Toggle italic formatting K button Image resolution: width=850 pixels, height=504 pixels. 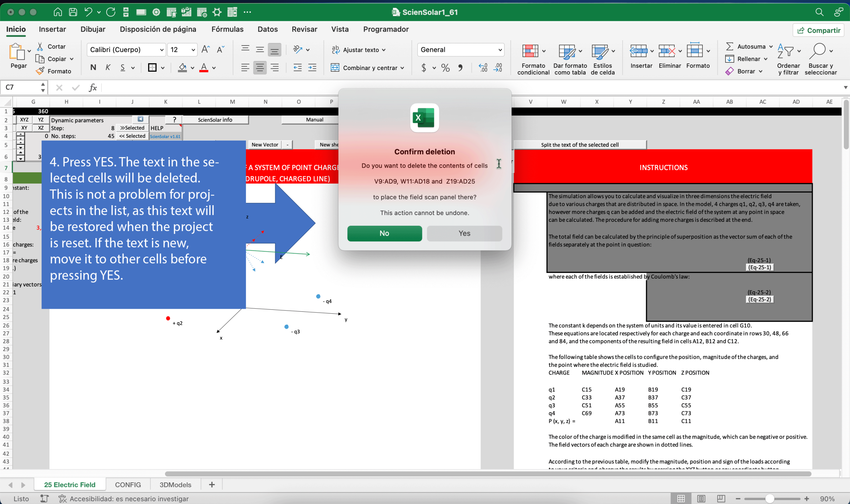(108, 68)
